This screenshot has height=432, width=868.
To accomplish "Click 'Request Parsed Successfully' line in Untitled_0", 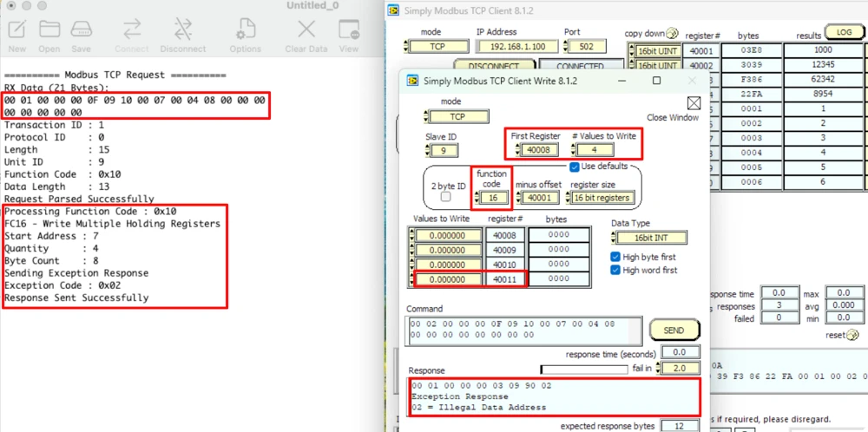I will click(x=79, y=200).
